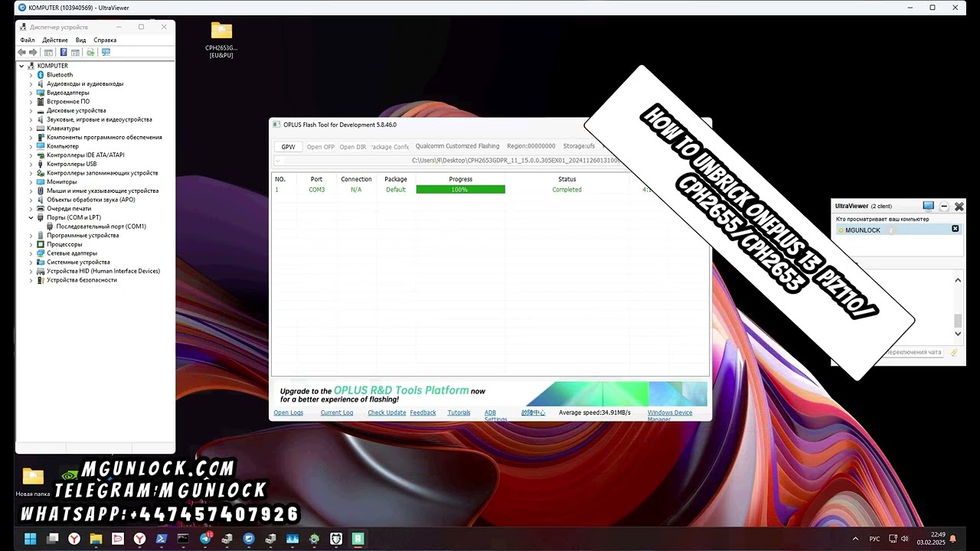Select Мониторы in the device tree

[x=61, y=182]
